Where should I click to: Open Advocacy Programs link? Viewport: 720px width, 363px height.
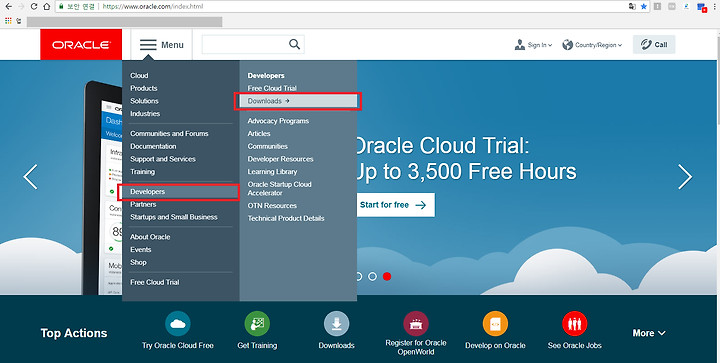coord(278,121)
